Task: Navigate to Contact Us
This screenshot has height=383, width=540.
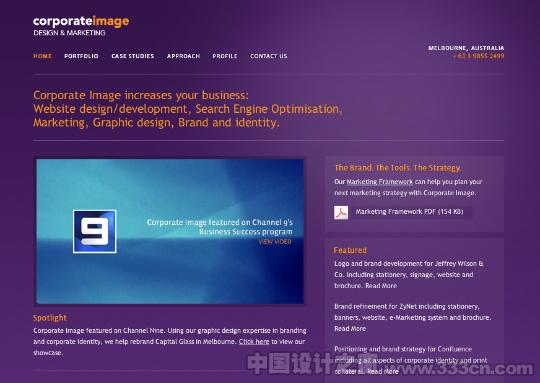Action: tap(269, 56)
